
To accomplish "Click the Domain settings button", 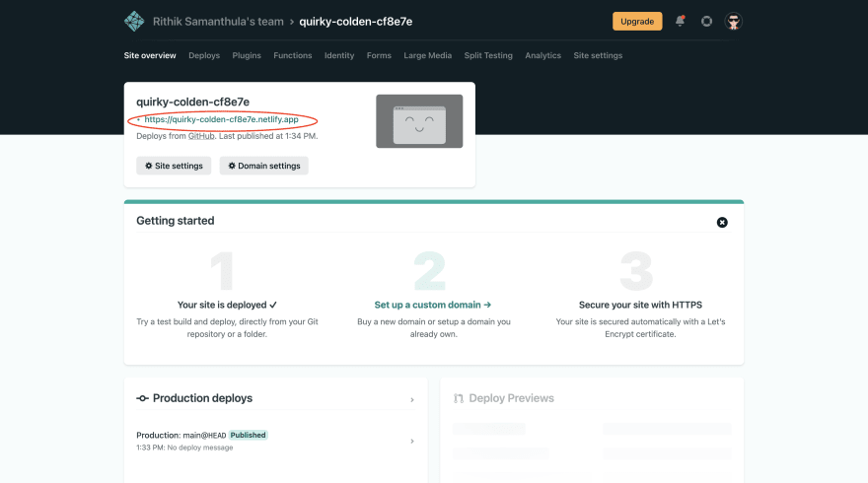I will tap(264, 166).
